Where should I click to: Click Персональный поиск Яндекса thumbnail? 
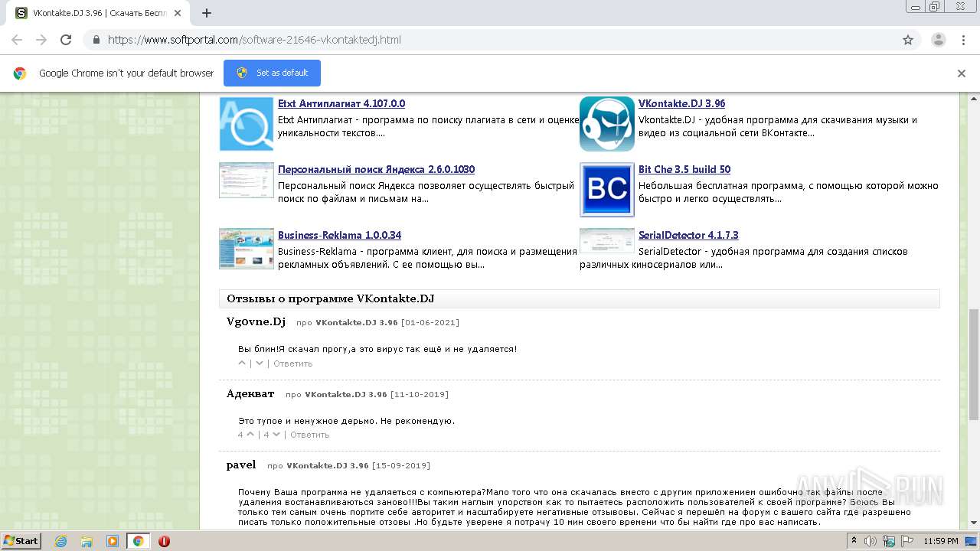click(x=247, y=180)
